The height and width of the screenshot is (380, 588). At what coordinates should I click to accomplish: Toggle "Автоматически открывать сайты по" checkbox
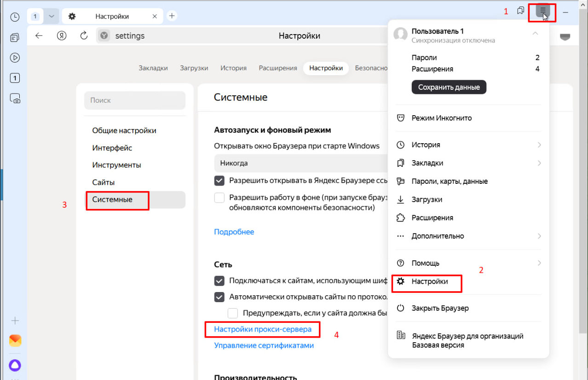219,297
